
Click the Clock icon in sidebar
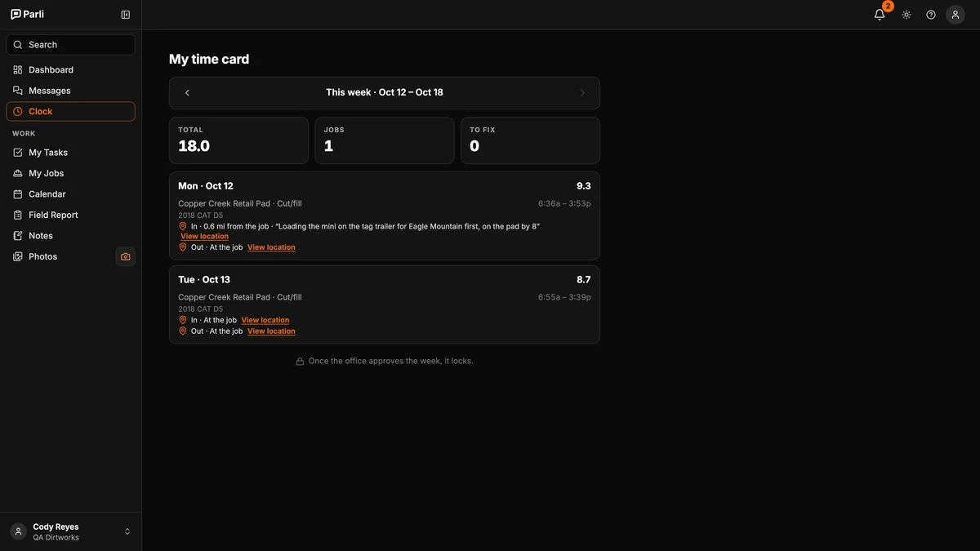18,112
